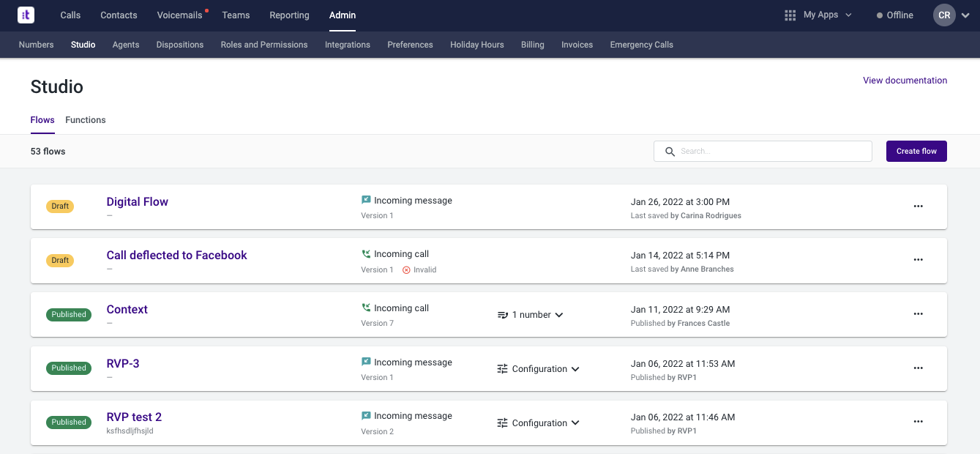Open the View documentation link
The image size is (980, 454).
click(x=905, y=81)
